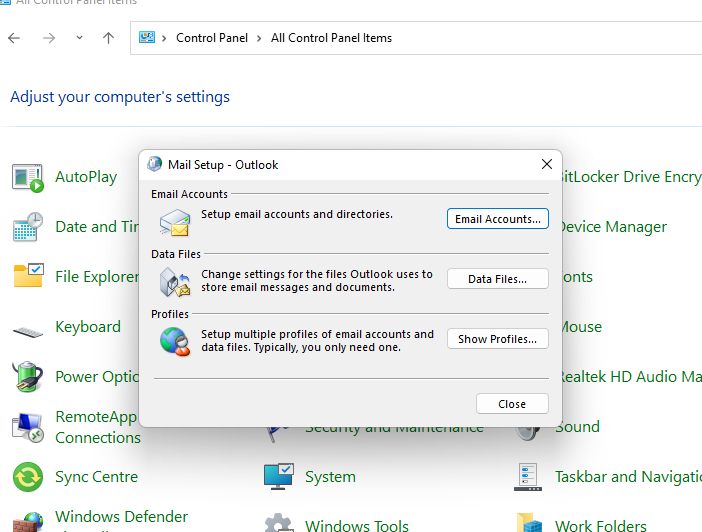The height and width of the screenshot is (532, 702).
Task: Click the Date and Time calendar icon
Action: click(x=28, y=227)
